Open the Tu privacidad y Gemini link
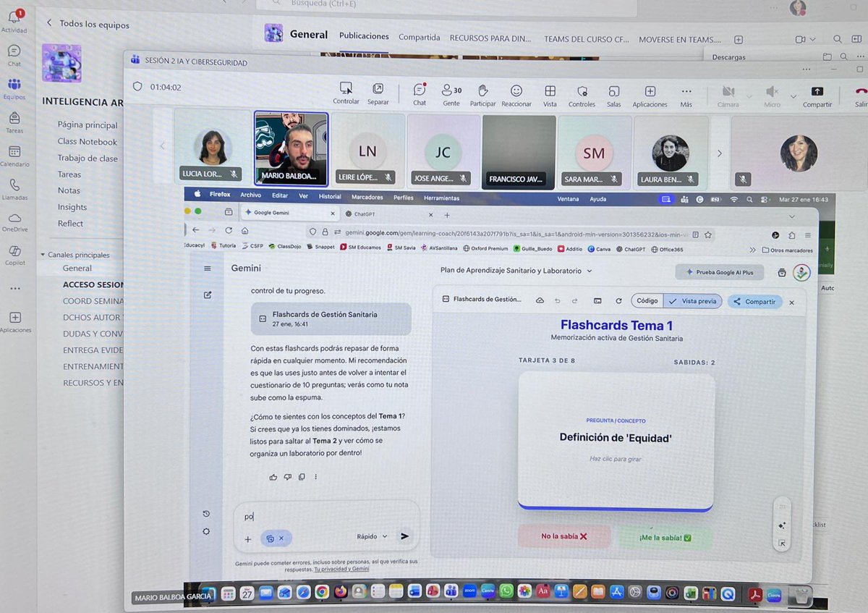 click(341, 569)
